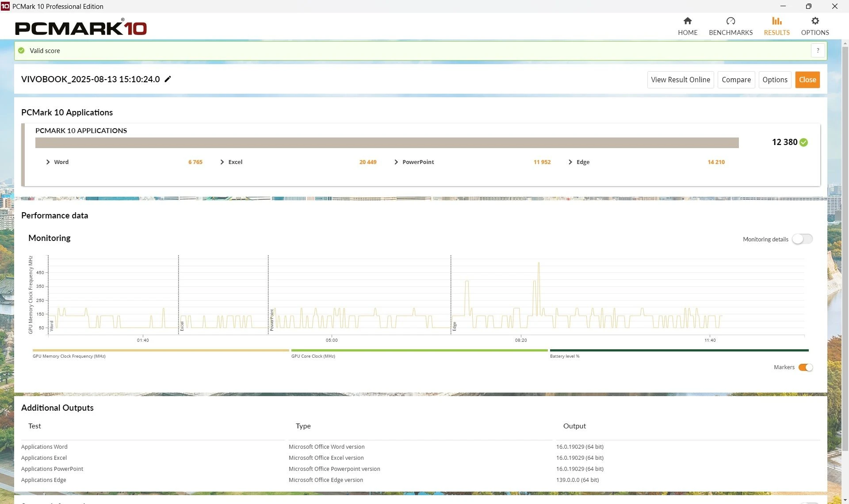This screenshot has height=504, width=849.
Task: Expand the Edge score details
Action: [570, 162]
